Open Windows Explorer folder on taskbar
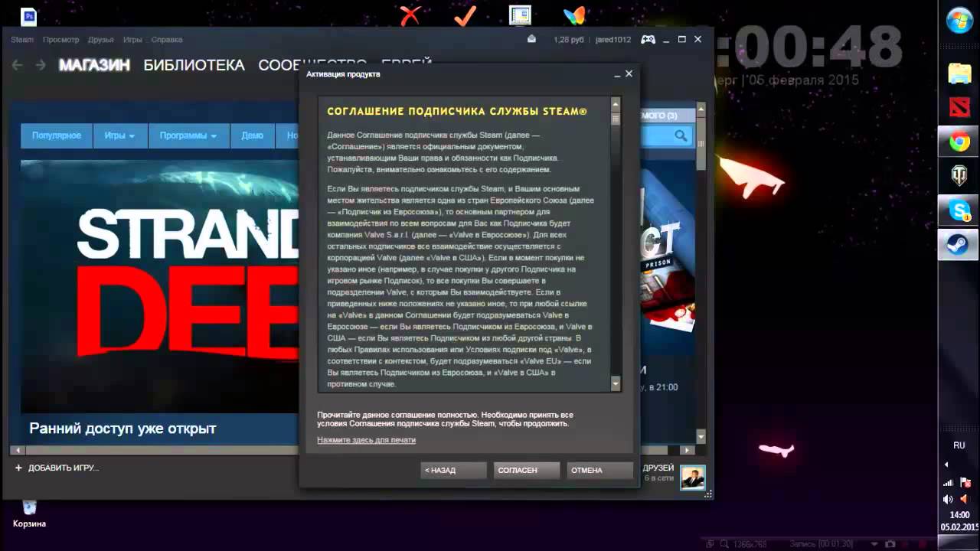 click(x=959, y=73)
